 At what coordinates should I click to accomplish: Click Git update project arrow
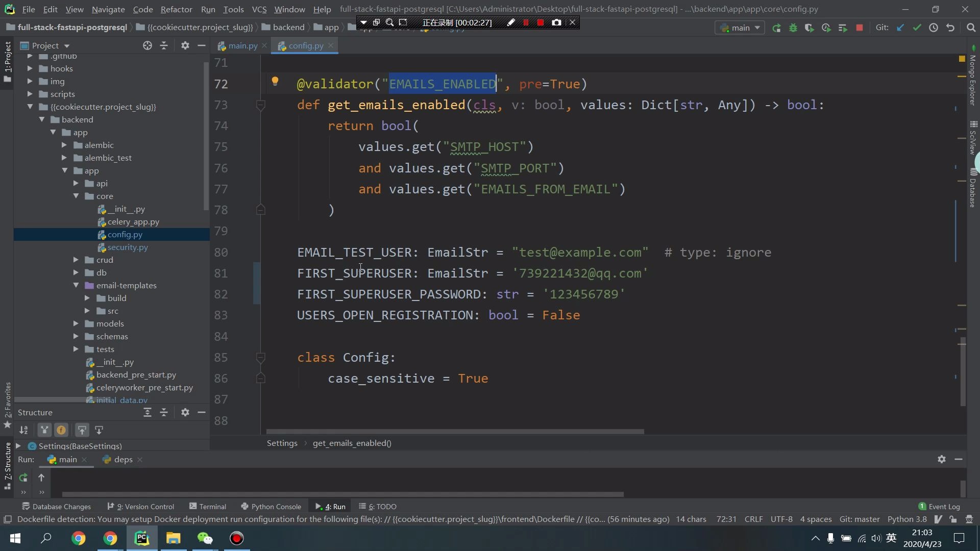pos(900,28)
